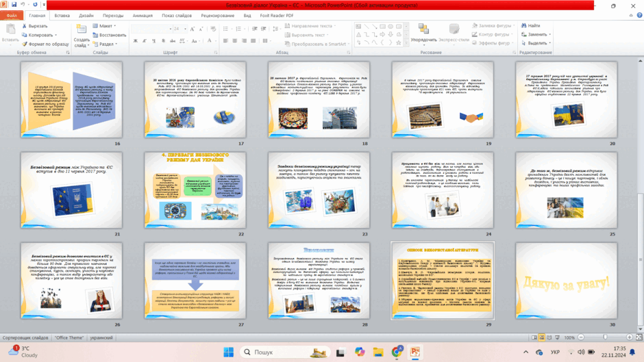Viewport: 644px width, 362px height.
Task: Click the Bold (Ж) icon
Action: pyautogui.click(x=136, y=41)
